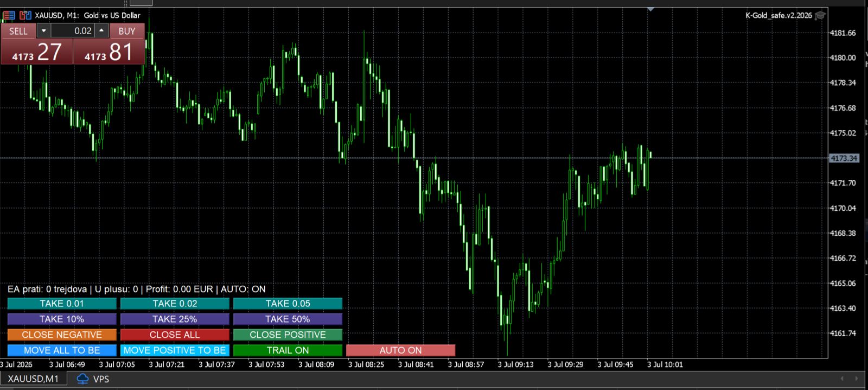The height and width of the screenshot is (390, 868).
Task: Click TAKE 10% button
Action: (62, 319)
